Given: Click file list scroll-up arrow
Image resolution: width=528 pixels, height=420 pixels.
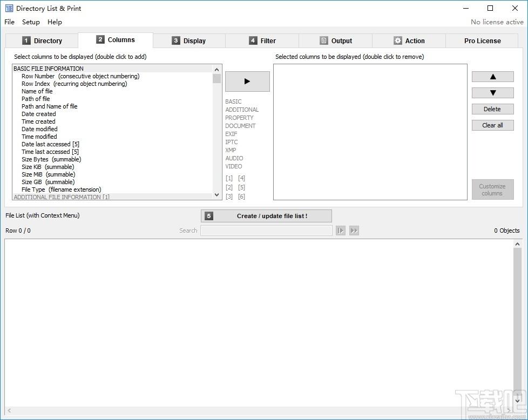Looking at the screenshot, I should point(518,244).
